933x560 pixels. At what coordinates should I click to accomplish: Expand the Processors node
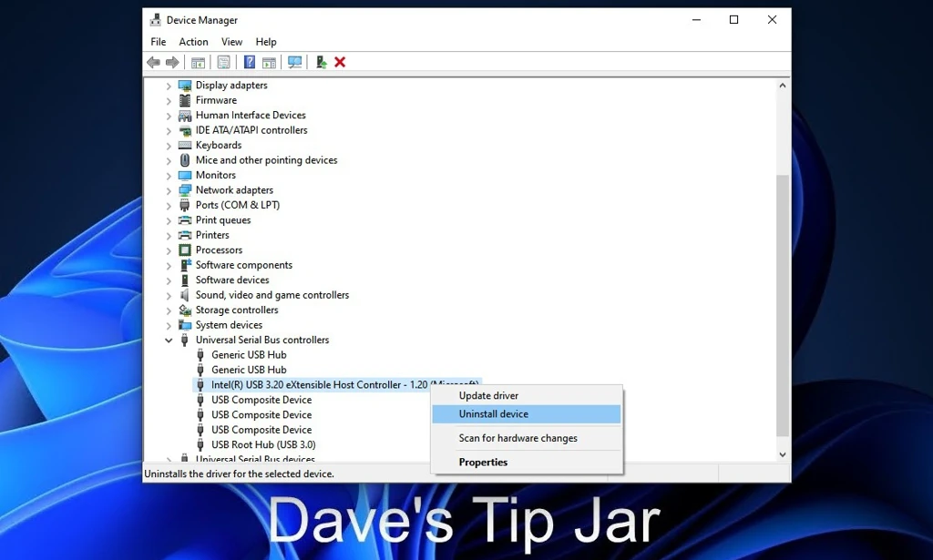click(x=169, y=250)
